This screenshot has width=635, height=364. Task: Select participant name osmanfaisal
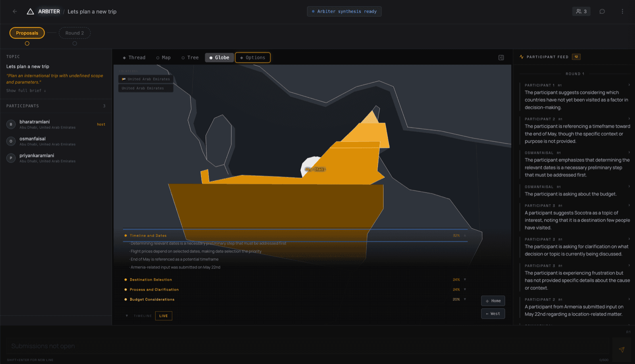coord(33,139)
